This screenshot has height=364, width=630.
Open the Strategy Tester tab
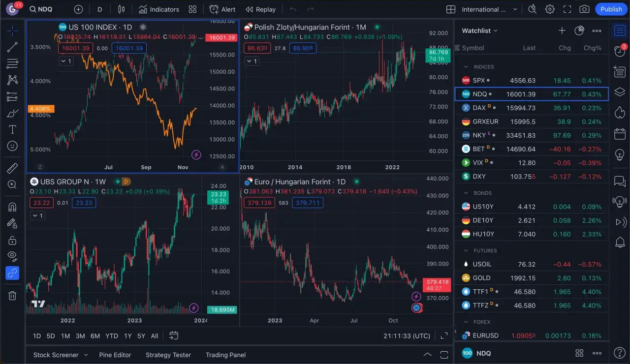point(168,355)
